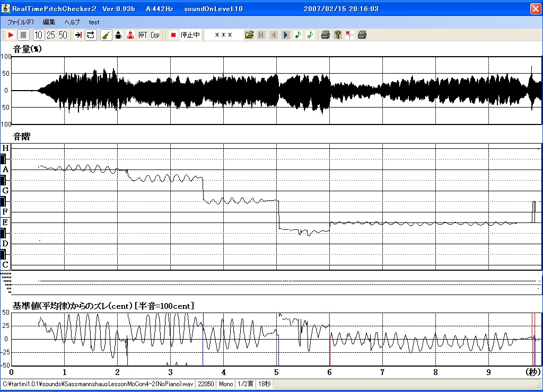Click the 18秒 duration status cell
Viewport: 543px width, 392px height.
pyautogui.click(x=265, y=384)
